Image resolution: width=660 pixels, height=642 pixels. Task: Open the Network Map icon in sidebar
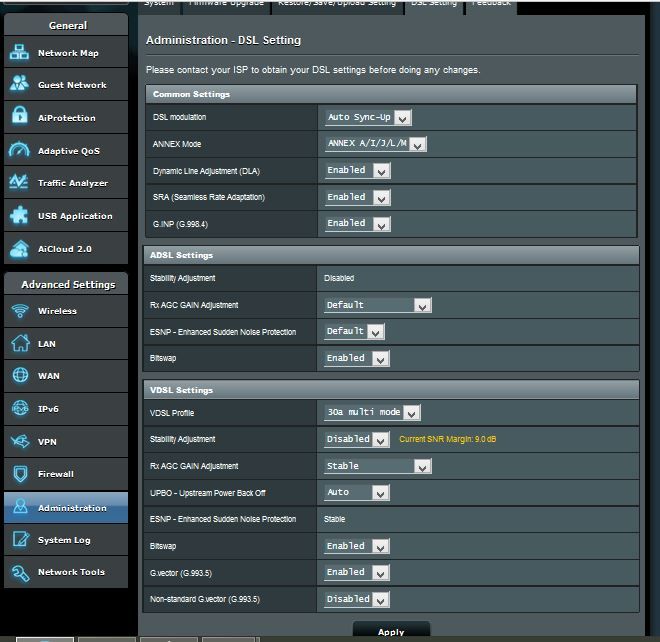[19, 52]
